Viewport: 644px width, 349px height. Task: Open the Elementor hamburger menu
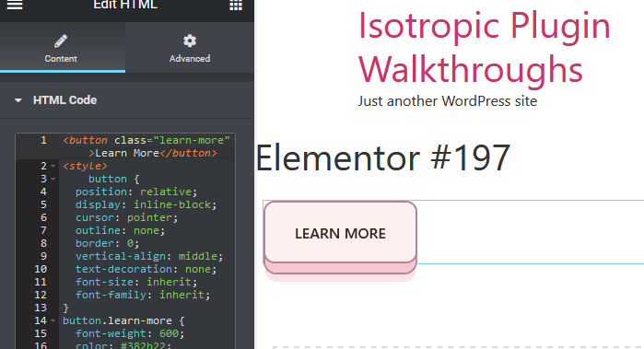15,5
